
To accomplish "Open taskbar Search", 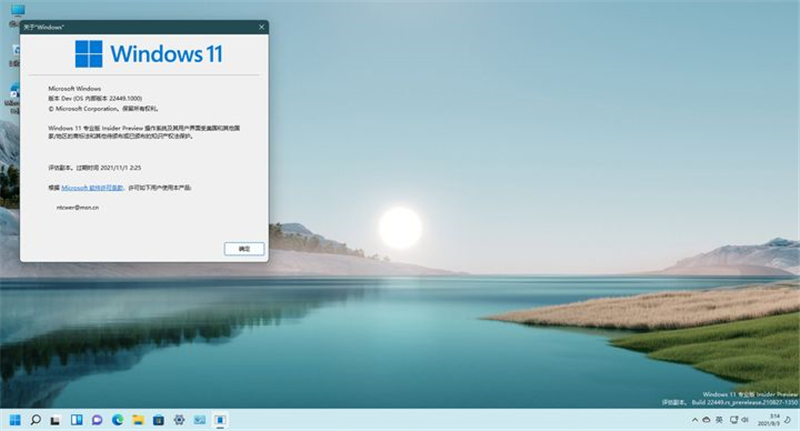I will pos(35,420).
